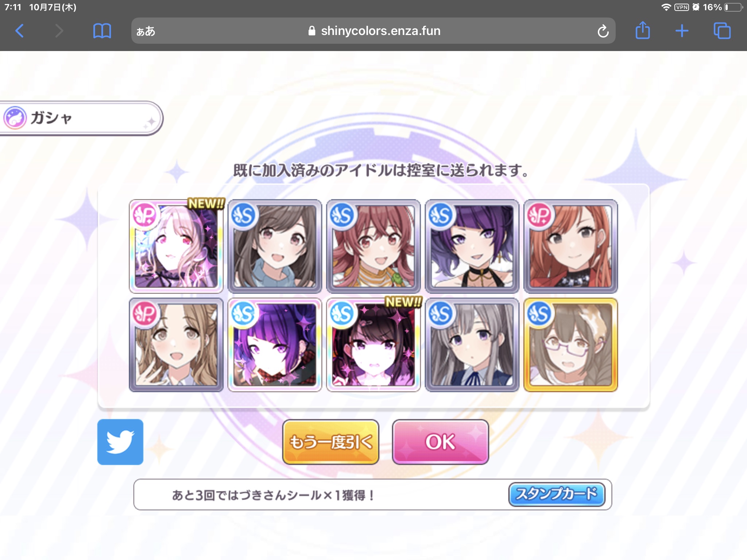Tap the shinycolors.enza.fun address field
The width and height of the screenshot is (747, 560).
pyautogui.click(x=373, y=31)
